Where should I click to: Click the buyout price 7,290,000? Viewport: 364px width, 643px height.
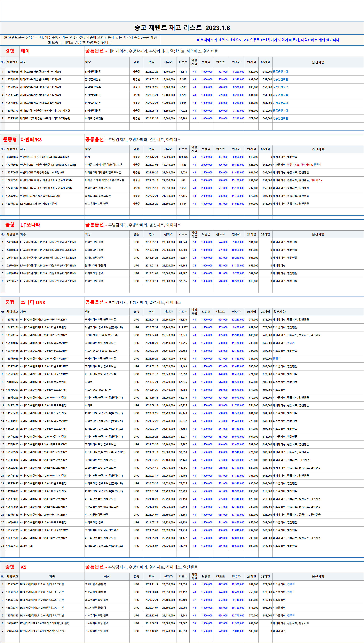click(x=239, y=118)
